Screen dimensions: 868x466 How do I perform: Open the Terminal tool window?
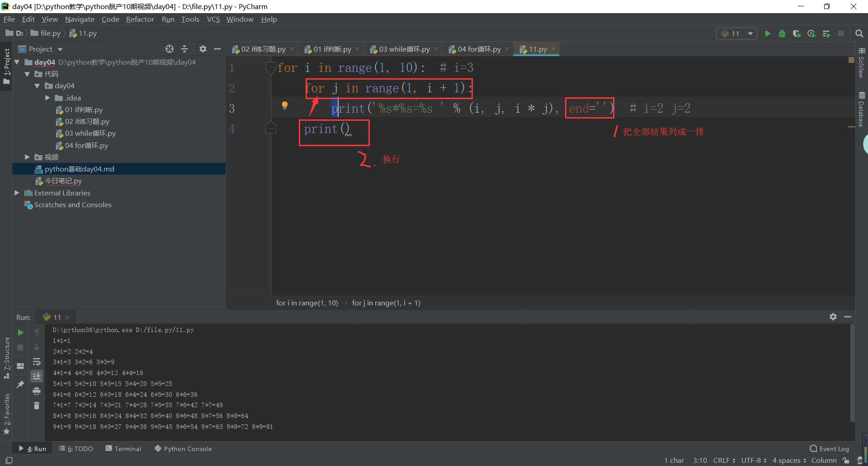click(x=123, y=448)
